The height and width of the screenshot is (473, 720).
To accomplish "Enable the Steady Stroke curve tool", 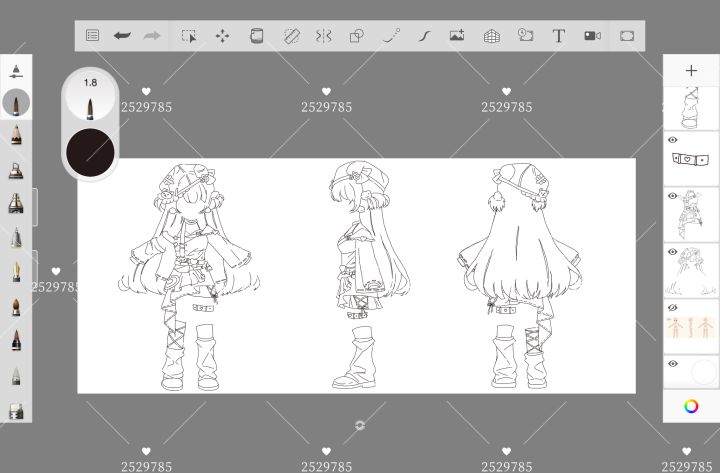I will click(425, 36).
